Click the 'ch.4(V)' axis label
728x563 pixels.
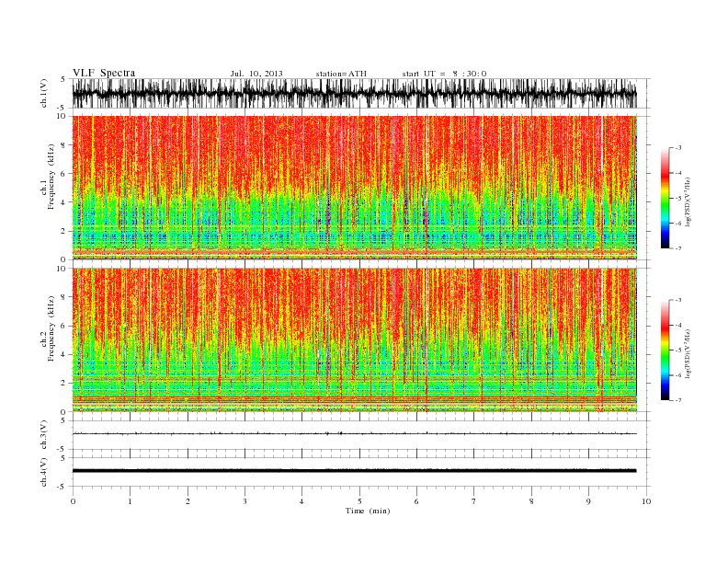44,473
